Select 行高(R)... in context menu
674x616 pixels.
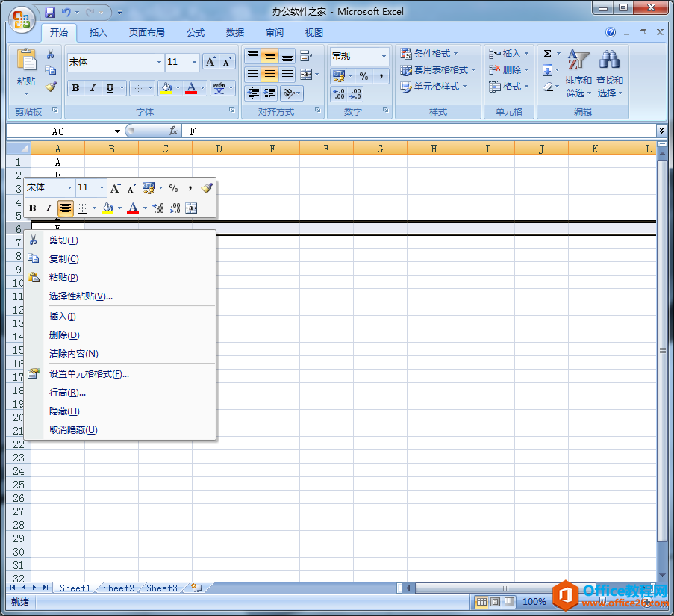[x=120, y=393]
